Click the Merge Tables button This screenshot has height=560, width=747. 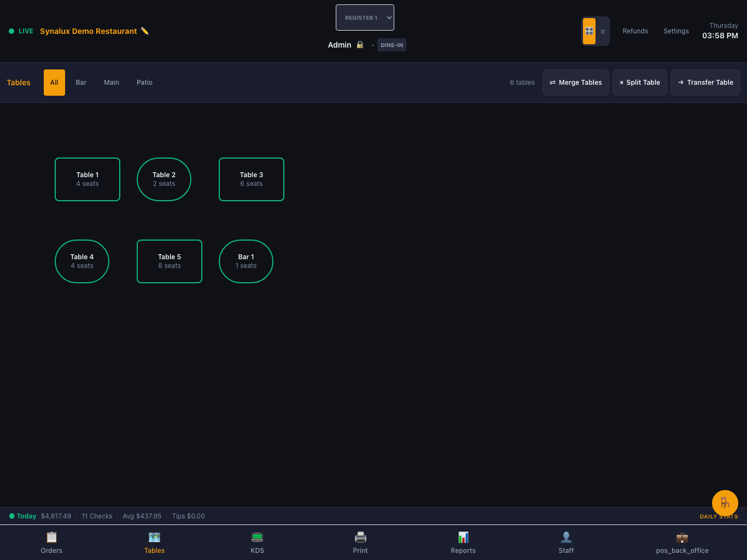575,83
